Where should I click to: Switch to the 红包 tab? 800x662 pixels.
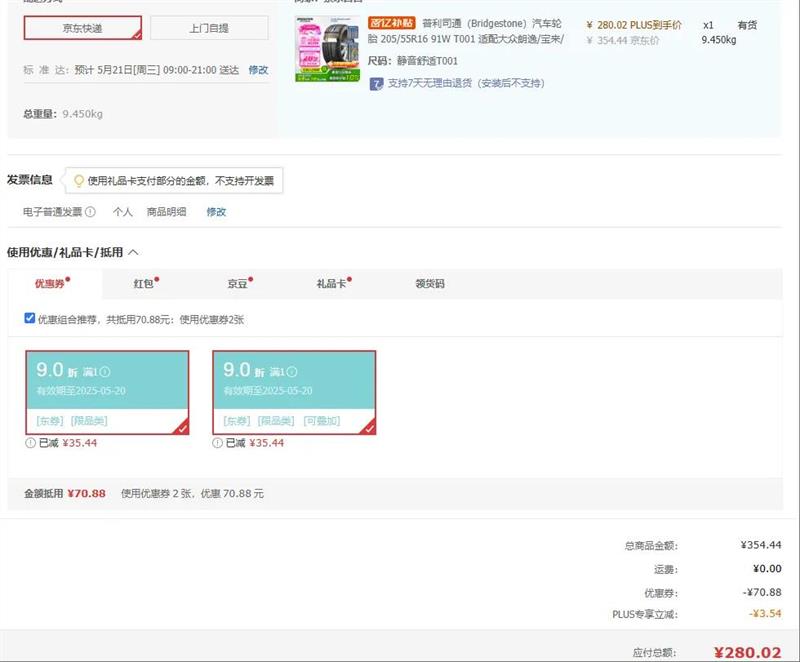click(144, 284)
